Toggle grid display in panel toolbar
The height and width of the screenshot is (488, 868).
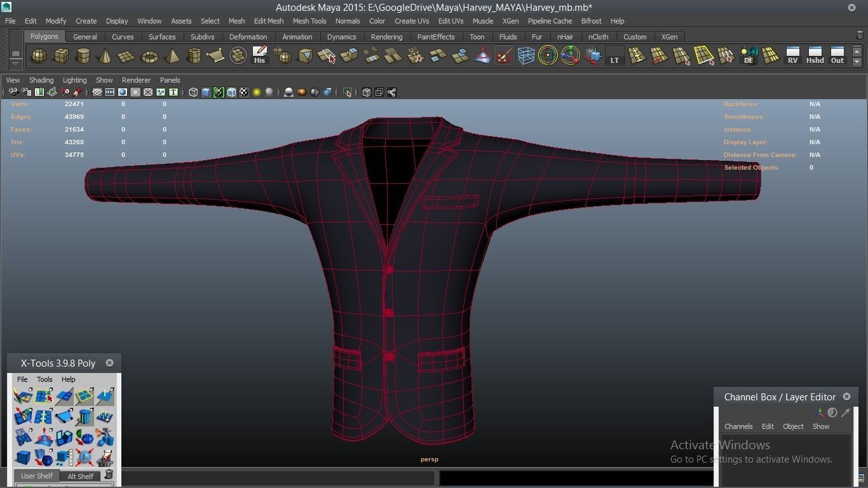[x=97, y=92]
